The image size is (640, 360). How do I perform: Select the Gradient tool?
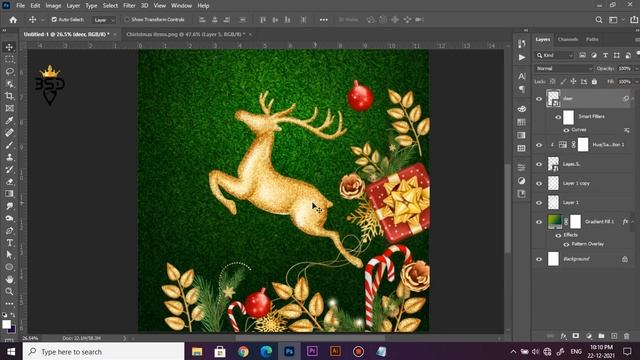click(x=9, y=194)
